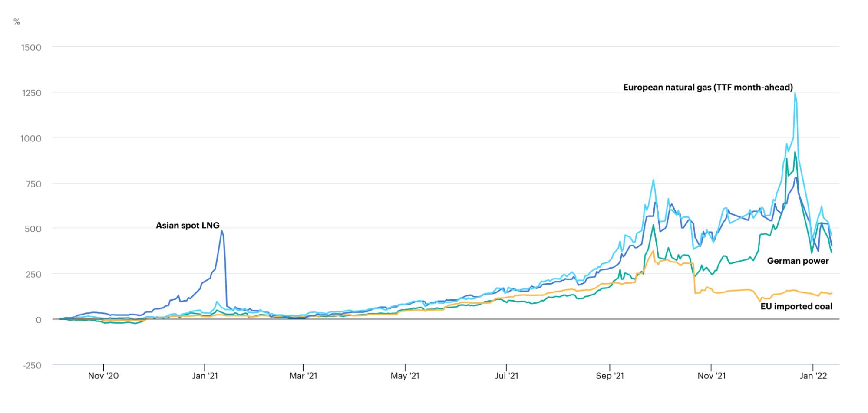Image resolution: width=868 pixels, height=413 pixels.
Task: Click the 'German power' series label
Action: point(798,261)
